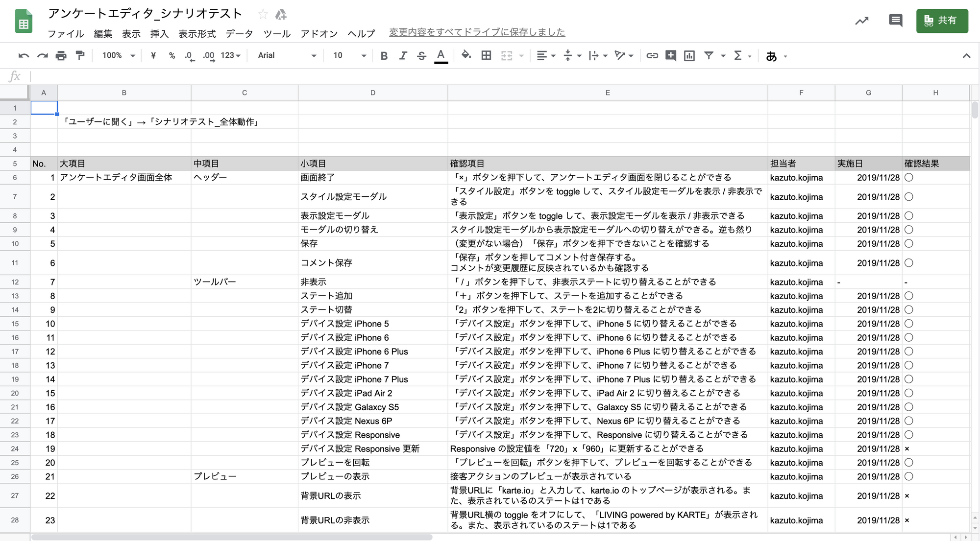
Task: Toggle bold formatting
Action: (x=384, y=56)
